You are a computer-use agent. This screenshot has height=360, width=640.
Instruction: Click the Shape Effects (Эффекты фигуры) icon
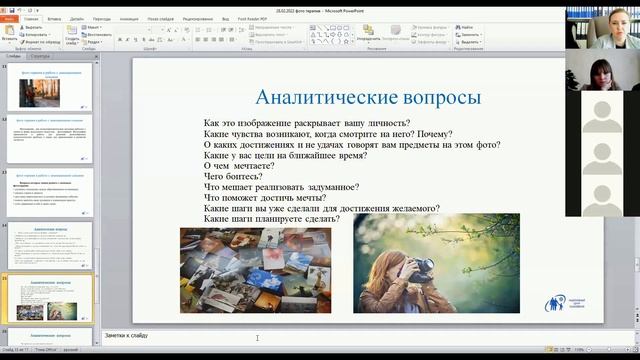pos(414,42)
